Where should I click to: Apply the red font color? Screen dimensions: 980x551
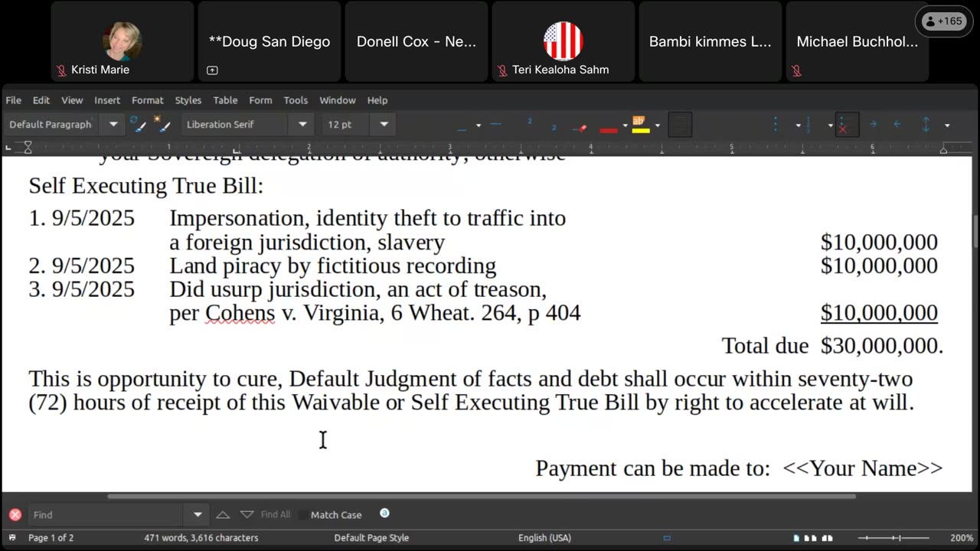point(609,126)
